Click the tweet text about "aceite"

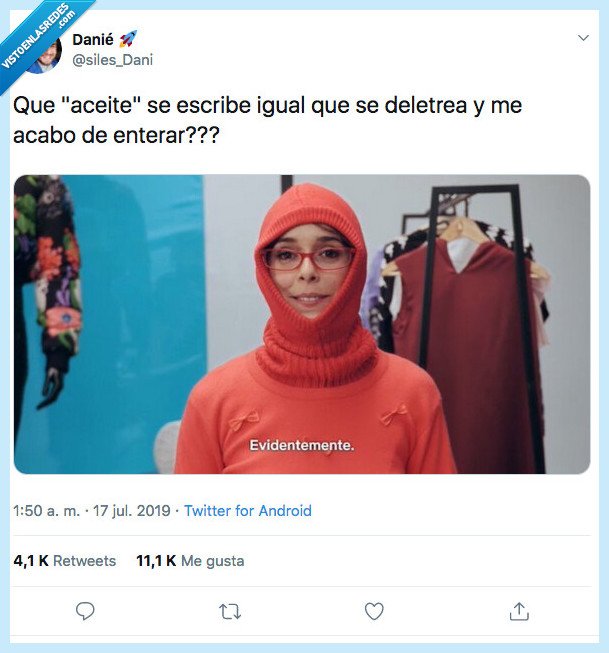click(x=267, y=120)
